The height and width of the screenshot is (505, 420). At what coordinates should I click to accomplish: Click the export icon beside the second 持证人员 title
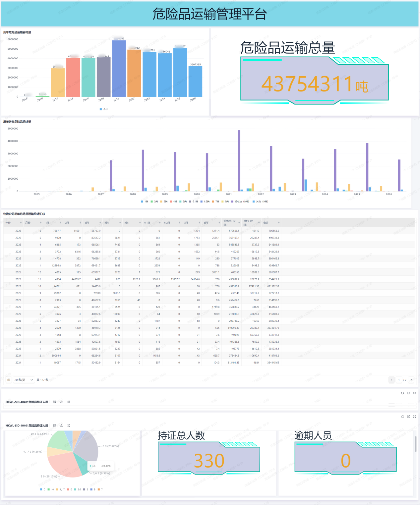click(x=62, y=425)
